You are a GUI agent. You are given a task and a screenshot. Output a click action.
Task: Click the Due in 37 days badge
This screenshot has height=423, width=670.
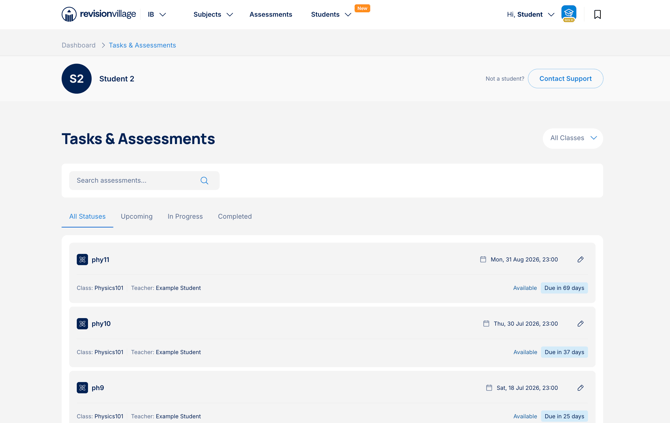coord(564,352)
